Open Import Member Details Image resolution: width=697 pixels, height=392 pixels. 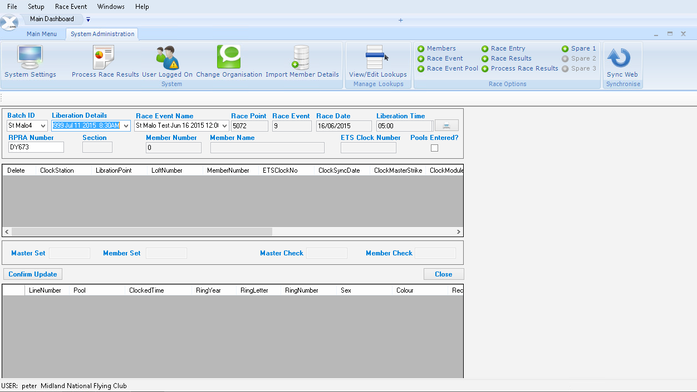coord(302,61)
